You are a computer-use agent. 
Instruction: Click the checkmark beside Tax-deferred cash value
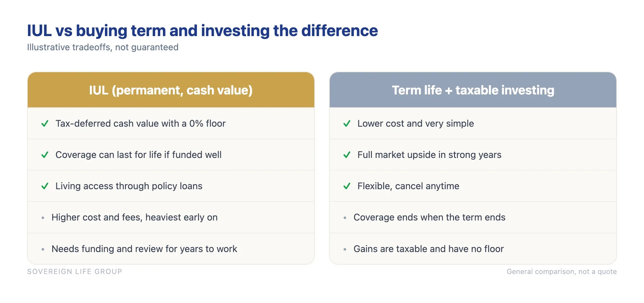[45, 123]
